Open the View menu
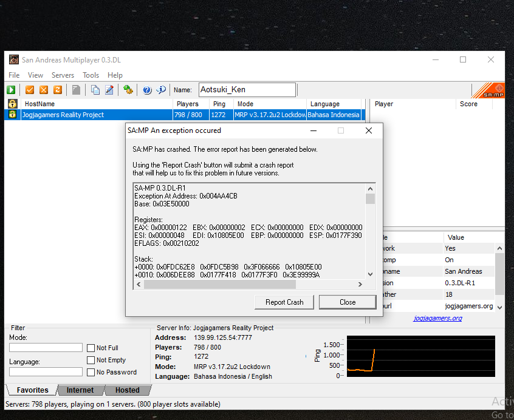Screen dimensions: 514x420 (x=35, y=75)
